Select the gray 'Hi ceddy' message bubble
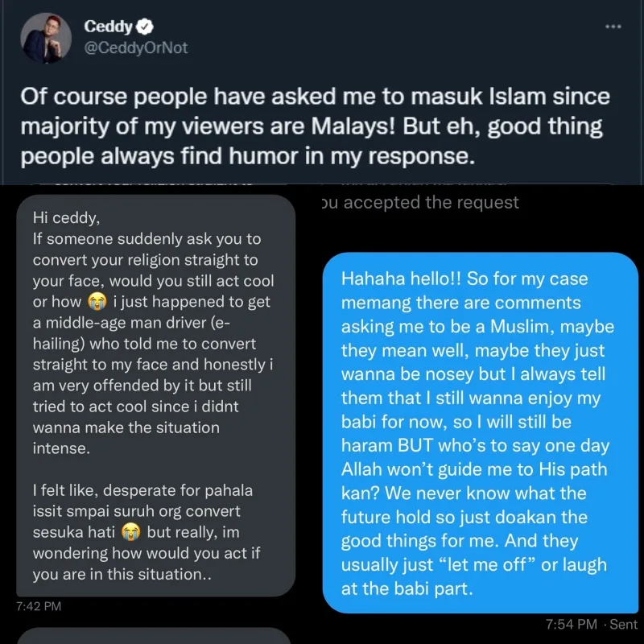This screenshot has width=644, height=644. [x=157, y=394]
